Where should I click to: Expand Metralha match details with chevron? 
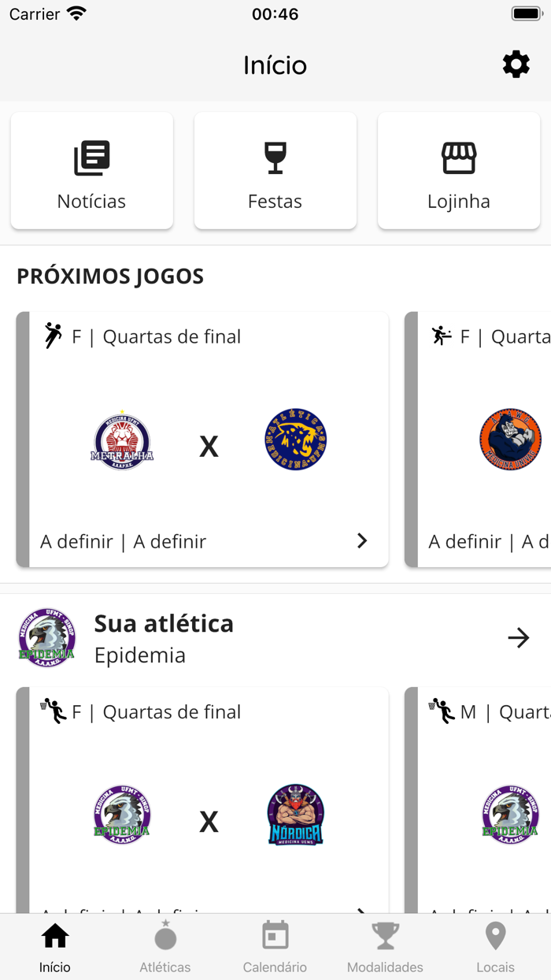pyautogui.click(x=362, y=540)
